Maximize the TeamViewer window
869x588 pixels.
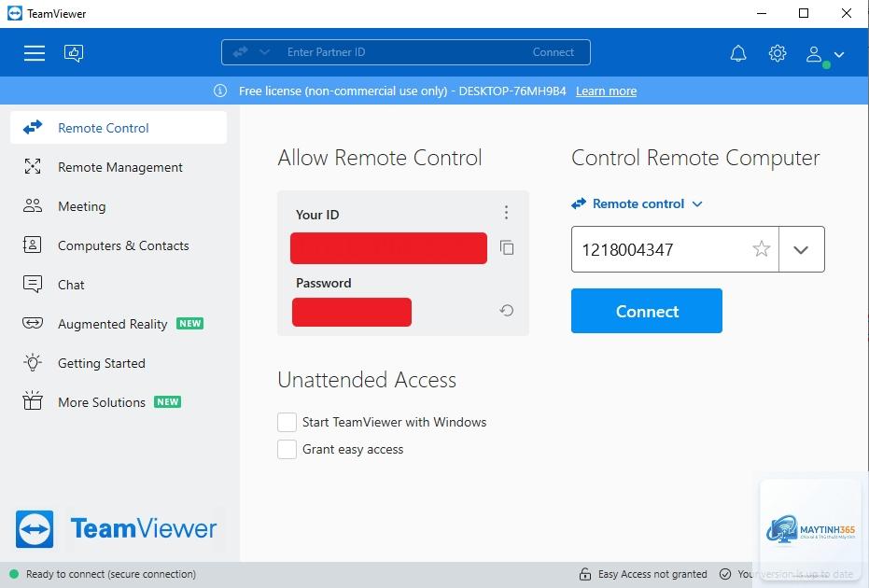coord(804,13)
